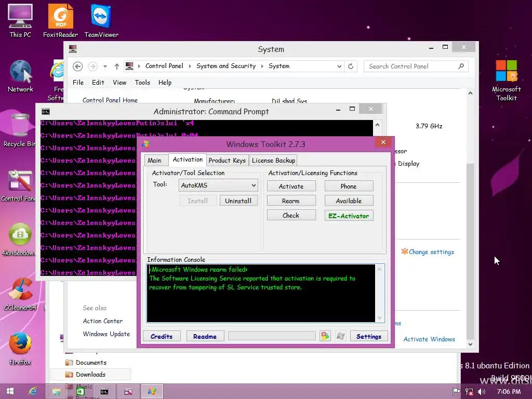Click the Rearm button
This screenshot has height=399, width=532.
click(x=291, y=201)
